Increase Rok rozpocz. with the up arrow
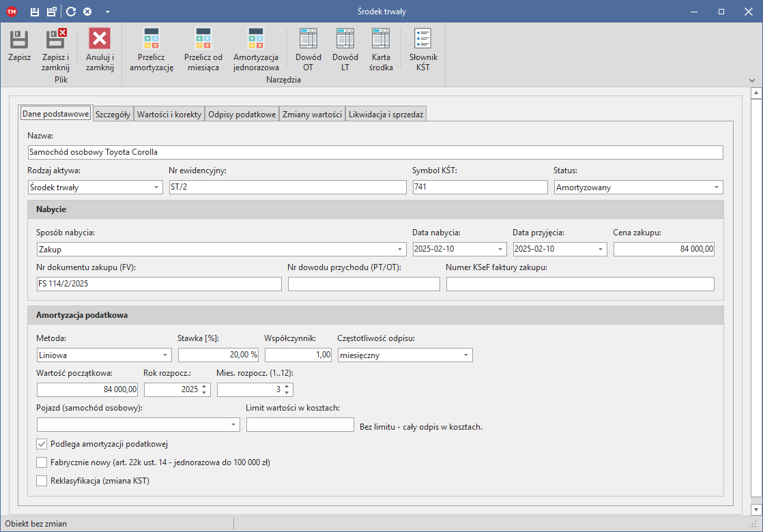 tap(204, 387)
